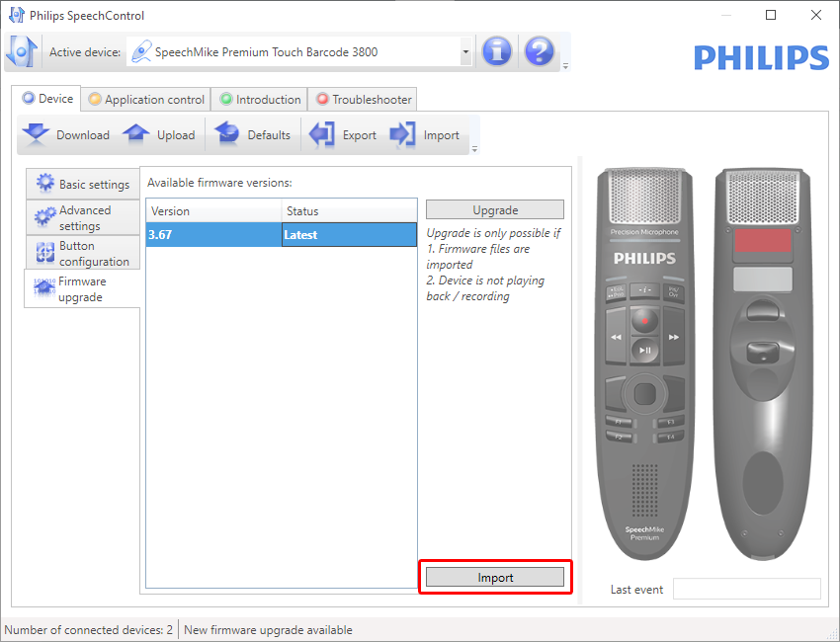
Task: Click the Upload toolbar icon
Action: click(x=136, y=134)
